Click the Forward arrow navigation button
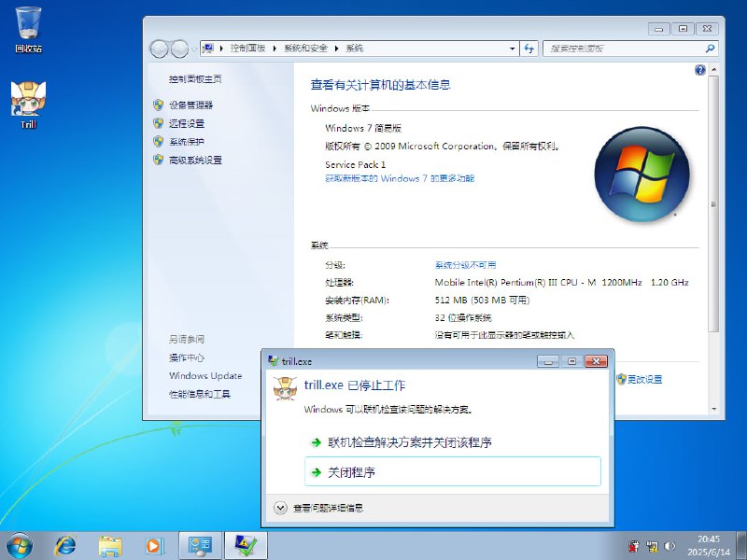This screenshot has width=747, height=560. [179, 49]
